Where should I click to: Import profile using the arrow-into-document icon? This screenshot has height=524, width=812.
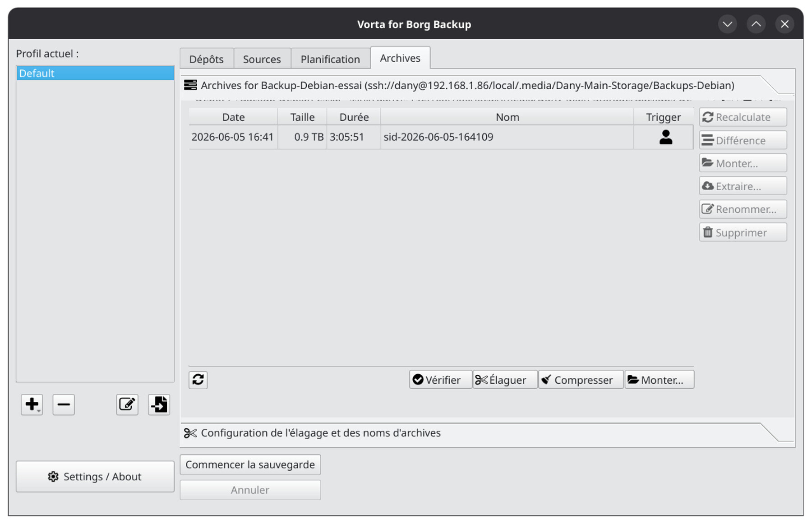(159, 404)
